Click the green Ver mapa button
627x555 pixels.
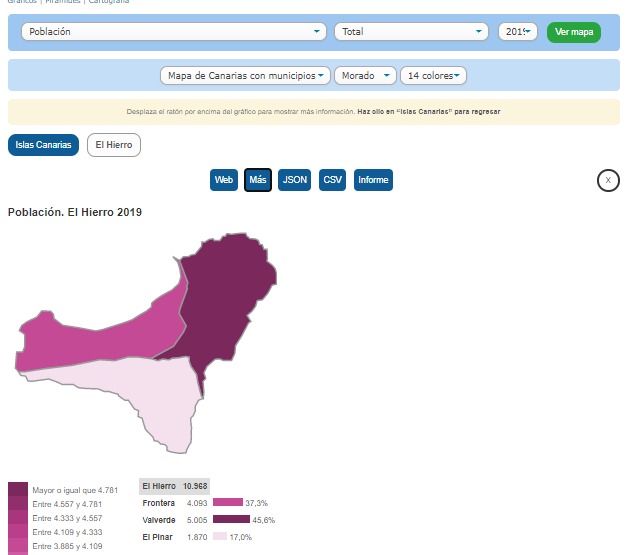pyautogui.click(x=574, y=32)
